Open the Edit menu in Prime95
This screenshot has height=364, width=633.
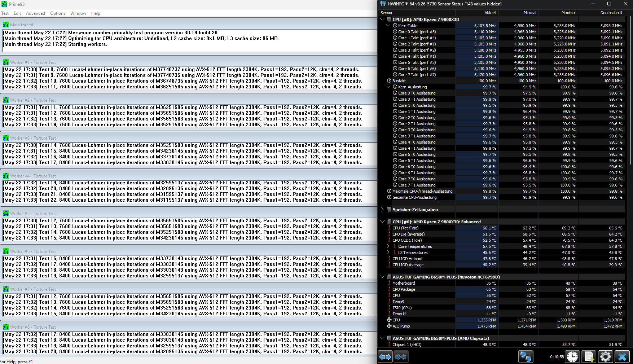pos(17,13)
